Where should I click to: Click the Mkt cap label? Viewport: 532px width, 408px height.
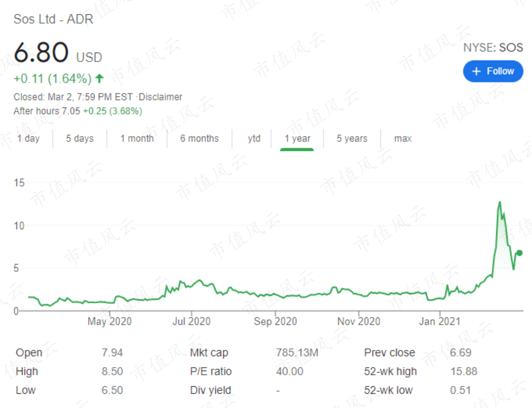(209, 353)
